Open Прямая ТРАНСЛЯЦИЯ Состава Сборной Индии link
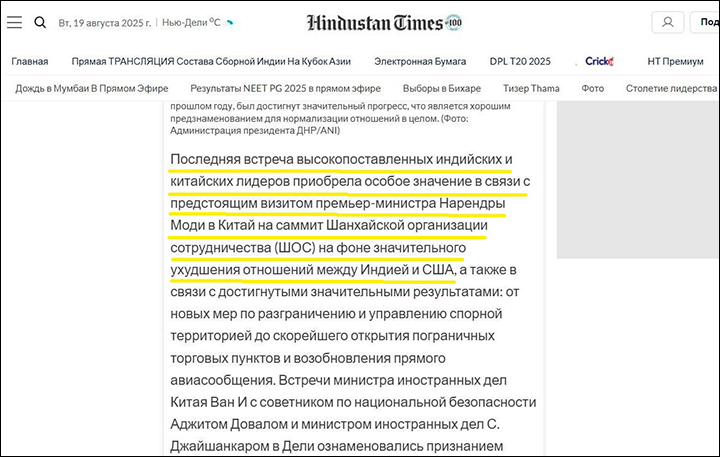This screenshot has height=457, width=720. point(211,62)
